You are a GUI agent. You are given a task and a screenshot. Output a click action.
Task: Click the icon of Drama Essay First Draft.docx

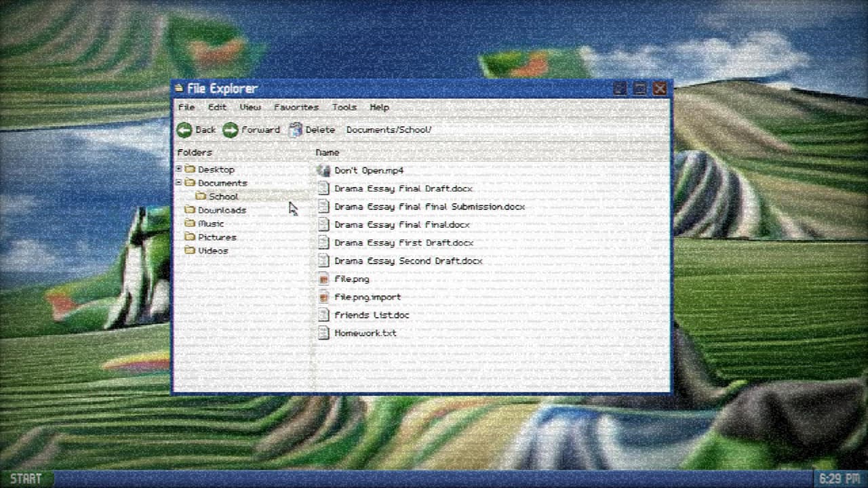[x=323, y=243]
